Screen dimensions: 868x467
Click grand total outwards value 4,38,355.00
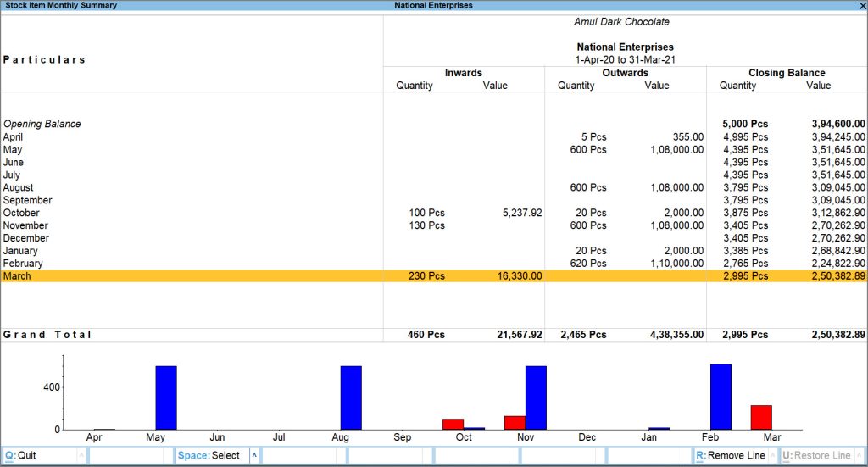coord(677,335)
